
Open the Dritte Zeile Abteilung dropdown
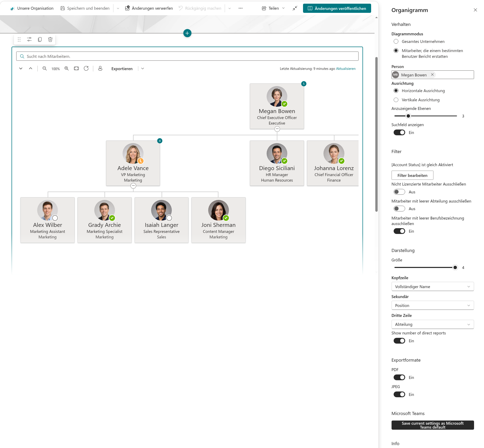pos(433,324)
